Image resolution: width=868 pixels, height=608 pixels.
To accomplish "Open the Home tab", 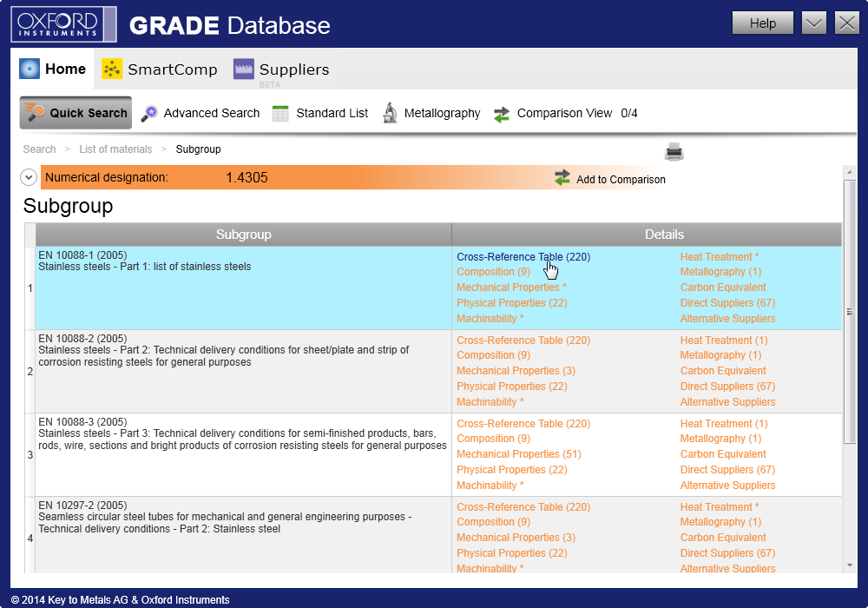I will point(53,69).
